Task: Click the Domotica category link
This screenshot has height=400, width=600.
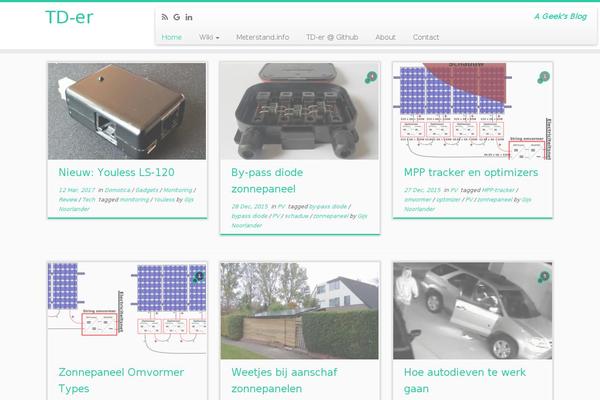Action: click(117, 190)
